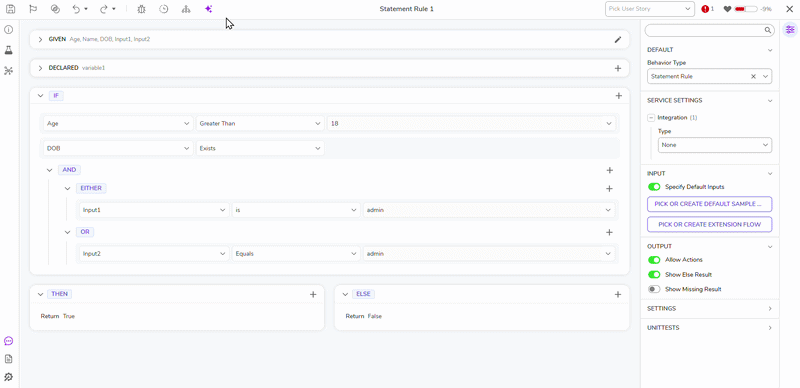Clear the Statement Rule behavior type
The width and height of the screenshot is (800, 388).
pos(753,76)
